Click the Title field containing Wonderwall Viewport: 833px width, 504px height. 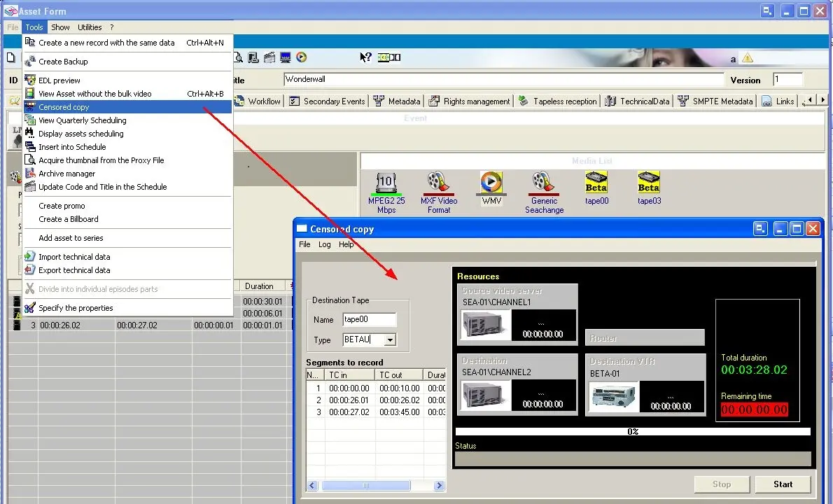(x=503, y=80)
